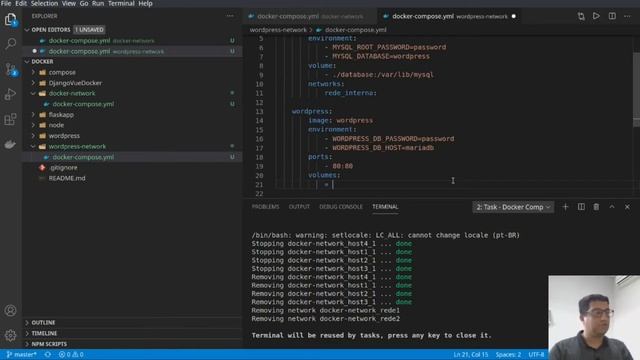Image resolution: width=640 pixels, height=360 pixels.
Task: Open the Help menu
Action: [x=145, y=4]
